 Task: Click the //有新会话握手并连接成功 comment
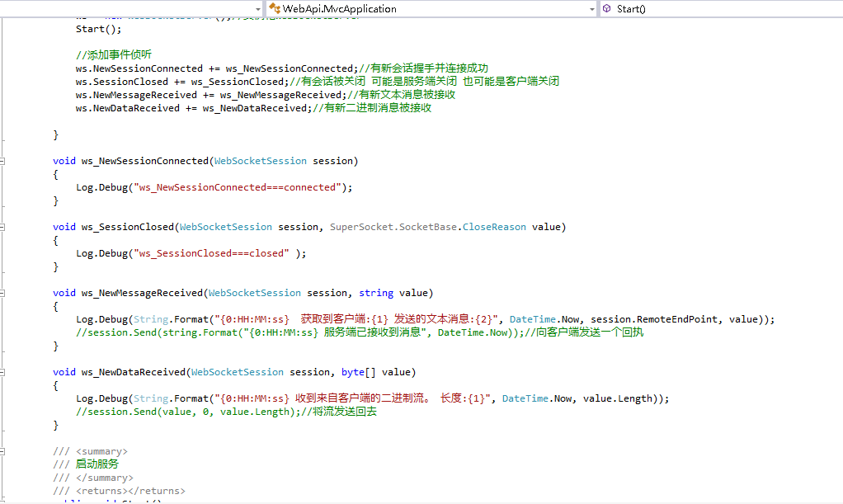click(423, 68)
